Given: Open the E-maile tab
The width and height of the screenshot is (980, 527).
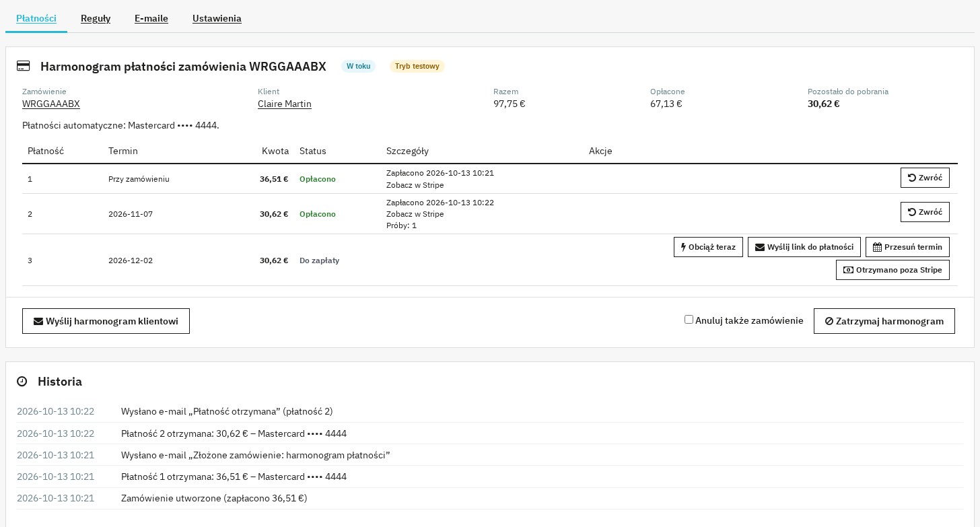Looking at the screenshot, I should click(x=151, y=19).
